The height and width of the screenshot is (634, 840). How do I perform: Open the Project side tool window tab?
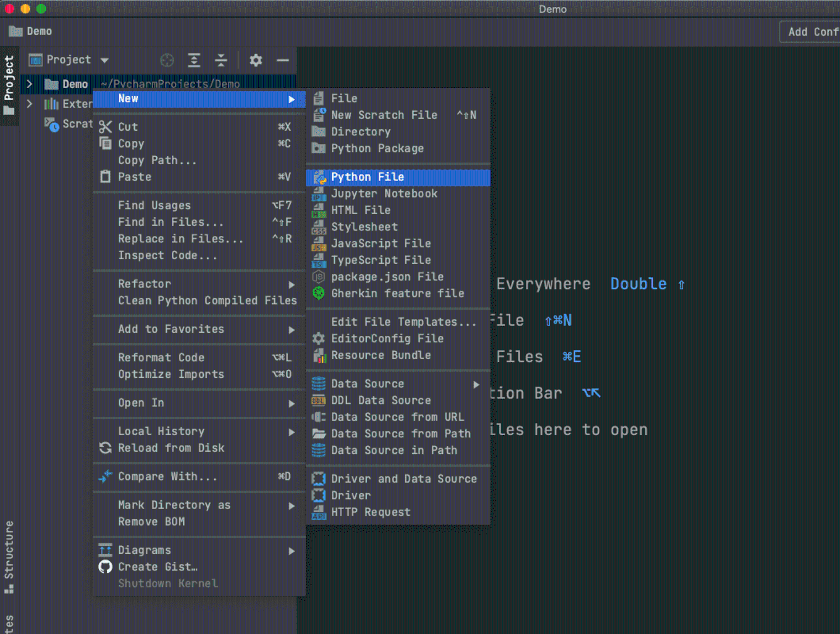tap(9, 85)
